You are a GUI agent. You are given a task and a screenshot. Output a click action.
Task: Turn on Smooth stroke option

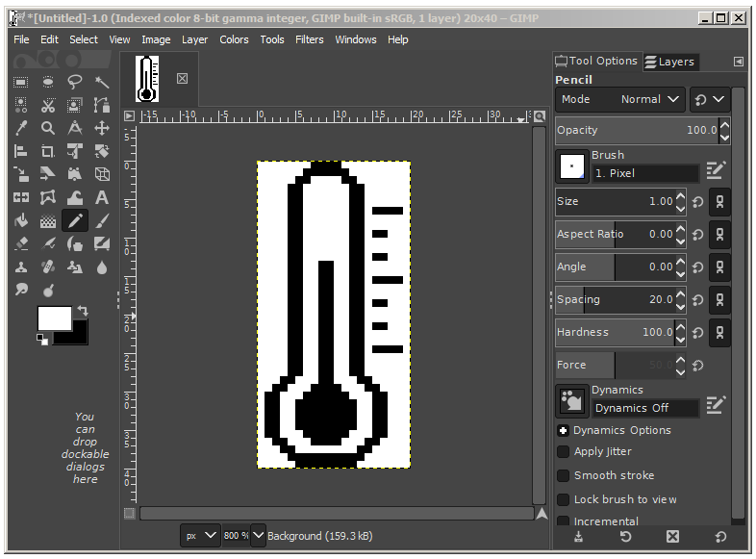click(563, 475)
